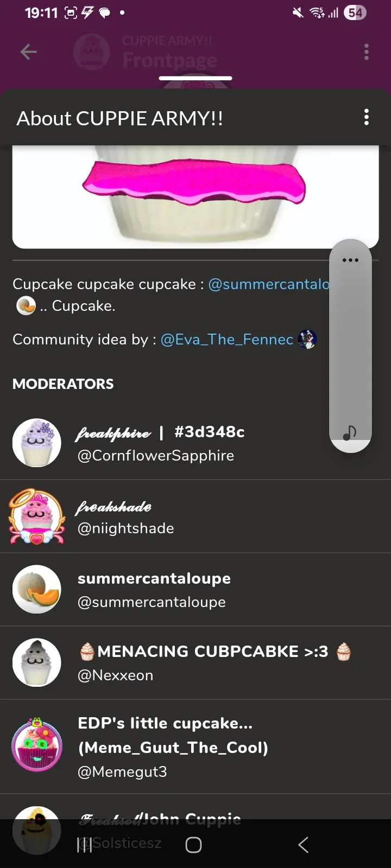Open the @summercantaloupe mention link
This screenshot has height=868, width=391.
coord(268,284)
